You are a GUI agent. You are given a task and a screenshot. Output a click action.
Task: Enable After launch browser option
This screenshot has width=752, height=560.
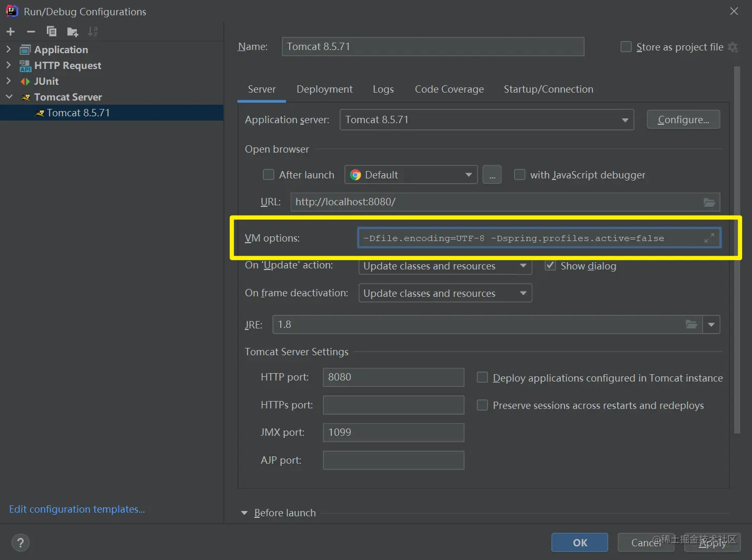269,175
